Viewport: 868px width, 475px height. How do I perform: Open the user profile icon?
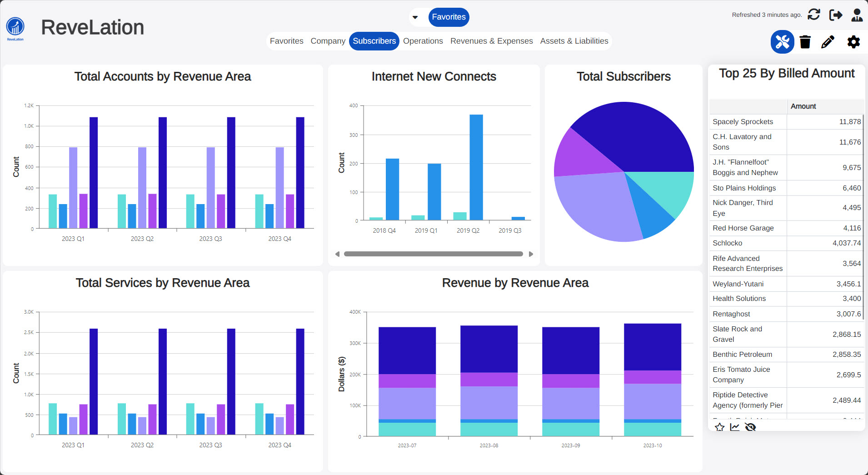pyautogui.click(x=857, y=15)
